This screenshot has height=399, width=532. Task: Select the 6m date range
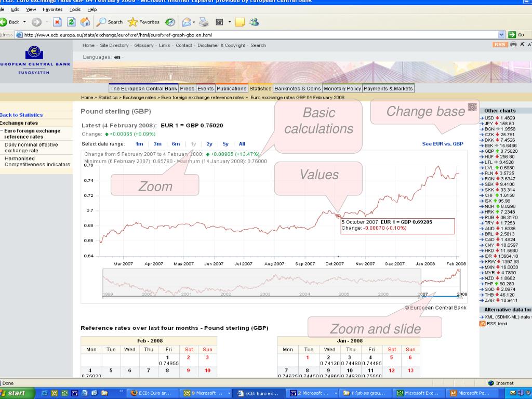point(176,144)
